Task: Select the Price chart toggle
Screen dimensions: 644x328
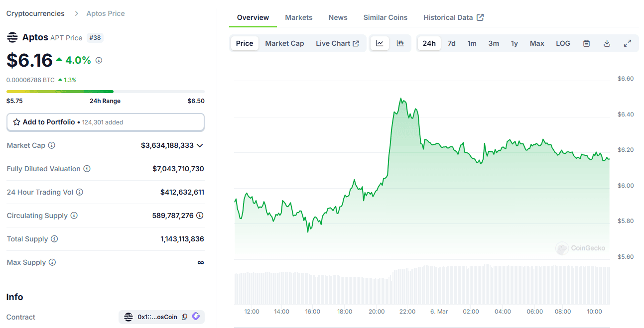Action: [x=245, y=43]
